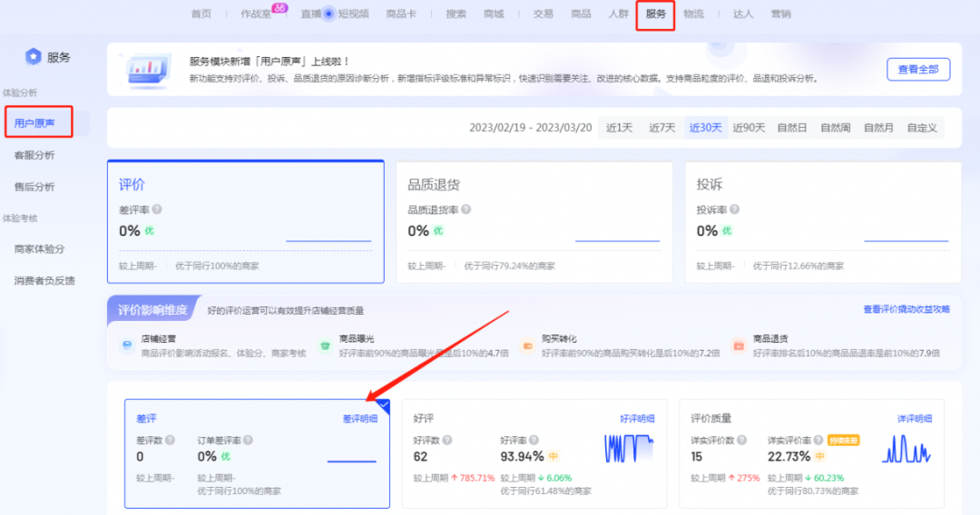
Task: Open 客服分析 in the sidebar
Action: [34, 155]
